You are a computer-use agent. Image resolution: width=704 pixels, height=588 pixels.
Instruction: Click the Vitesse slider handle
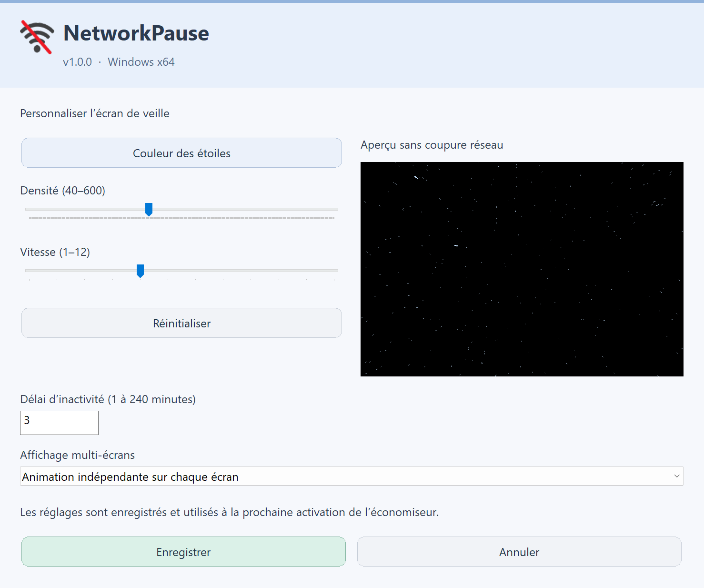[140, 271]
